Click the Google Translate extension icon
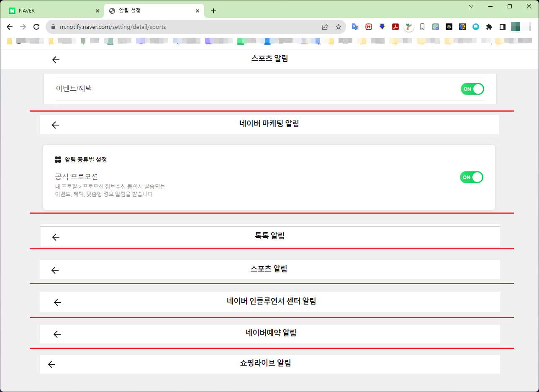The width and height of the screenshot is (539, 392). pyautogui.click(x=355, y=27)
